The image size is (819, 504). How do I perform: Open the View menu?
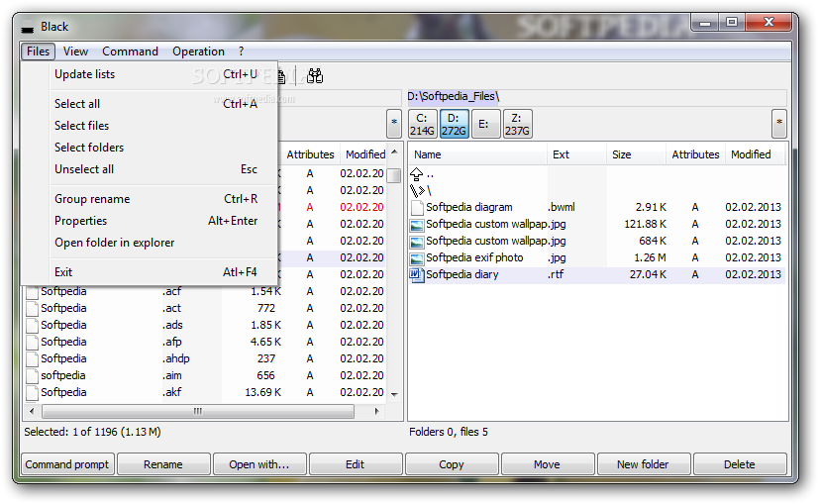pos(75,51)
